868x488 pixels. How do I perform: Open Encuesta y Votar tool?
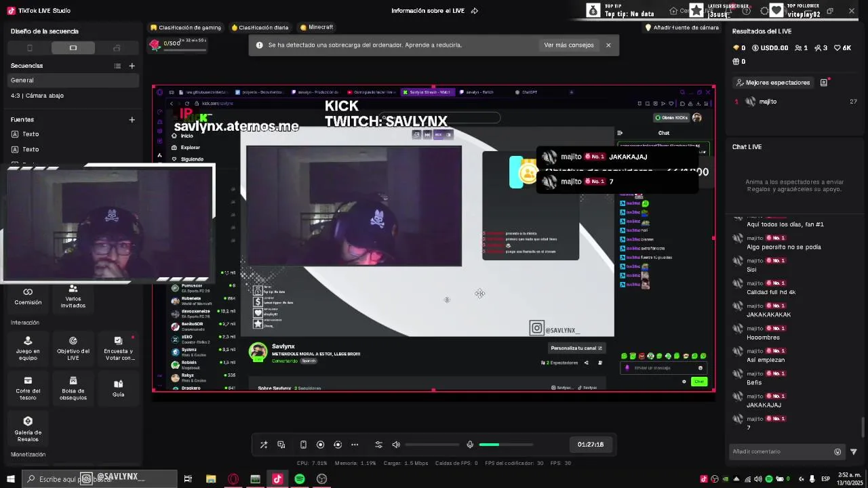click(119, 348)
